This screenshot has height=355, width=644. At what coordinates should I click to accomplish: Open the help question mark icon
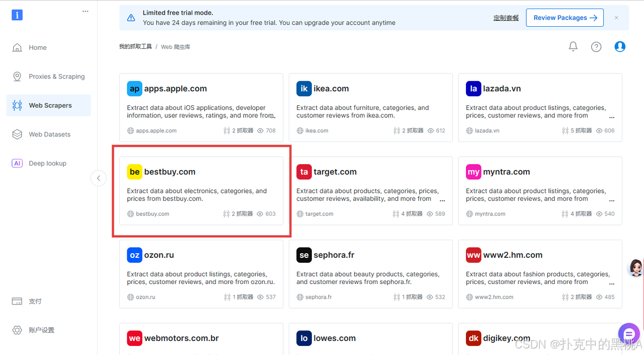pos(596,47)
